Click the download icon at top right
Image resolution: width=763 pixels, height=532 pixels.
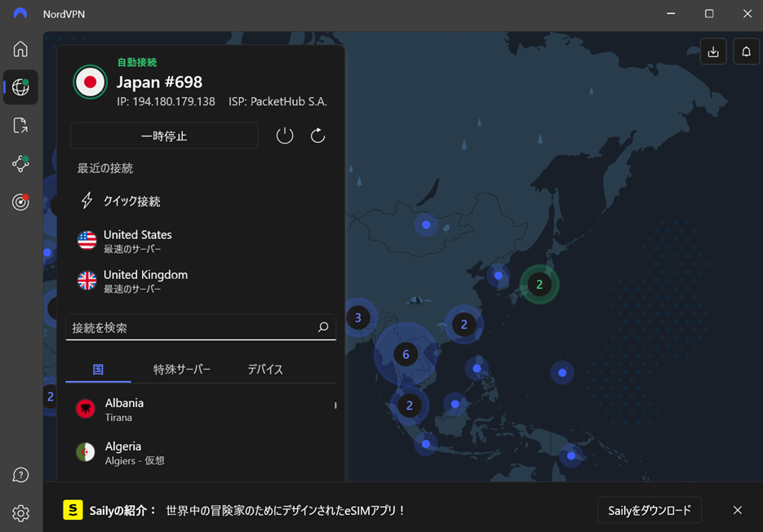[x=713, y=51]
